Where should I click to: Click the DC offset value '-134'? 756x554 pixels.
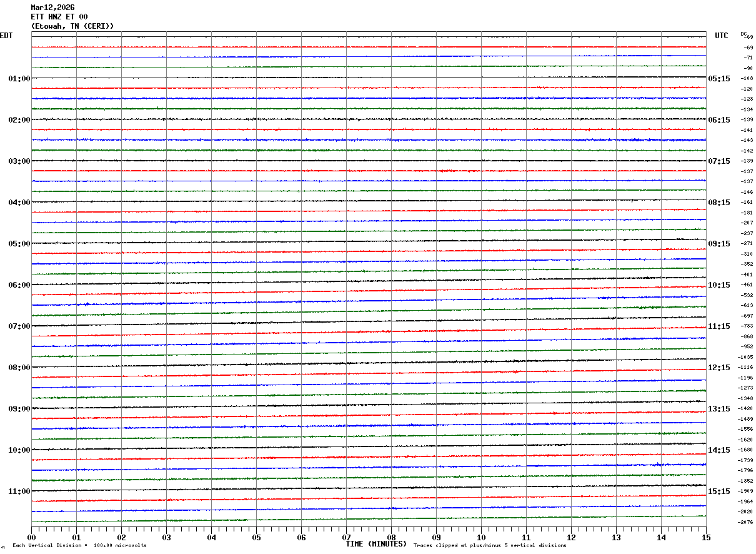[747, 109]
